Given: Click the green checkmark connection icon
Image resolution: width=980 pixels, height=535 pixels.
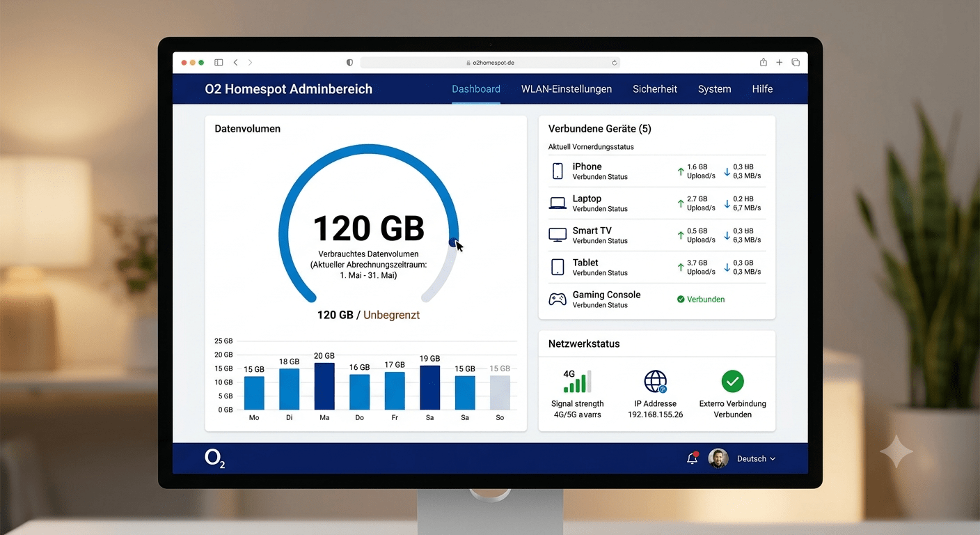Looking at the screenshot, I should 732,381.
